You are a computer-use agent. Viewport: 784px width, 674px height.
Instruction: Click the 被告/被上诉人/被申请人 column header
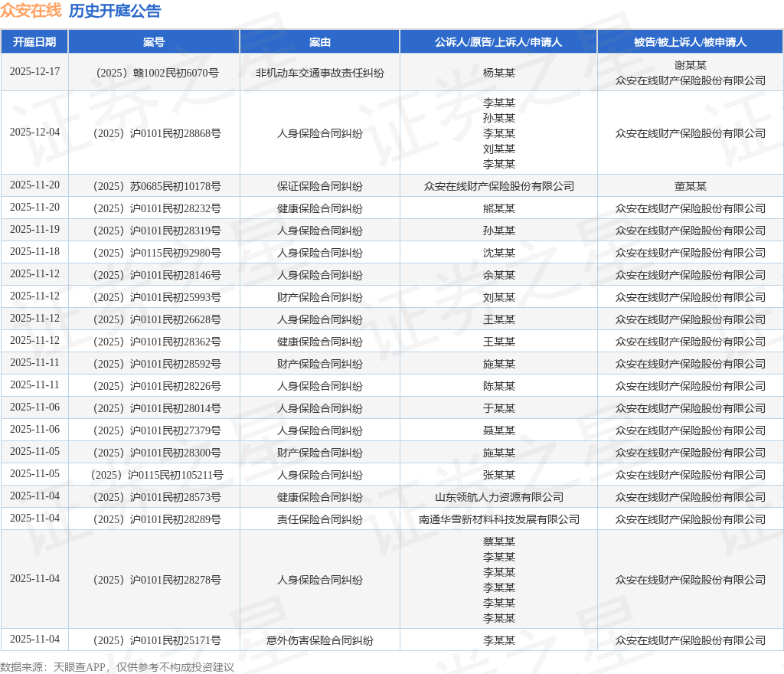[690, 42]
